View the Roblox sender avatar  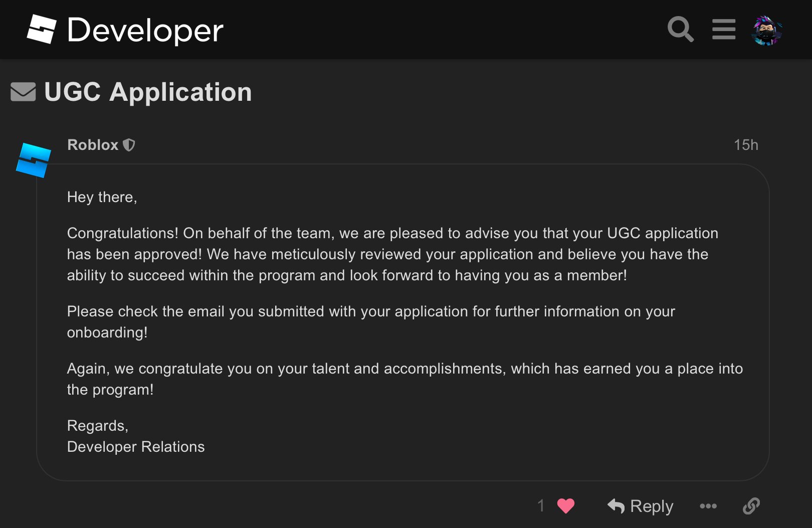click(34, 160)
